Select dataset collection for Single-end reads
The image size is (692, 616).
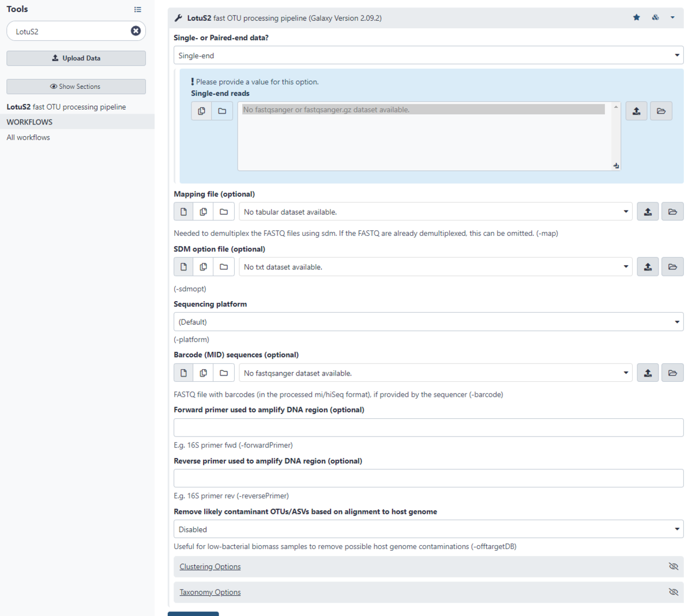[222, 111]
